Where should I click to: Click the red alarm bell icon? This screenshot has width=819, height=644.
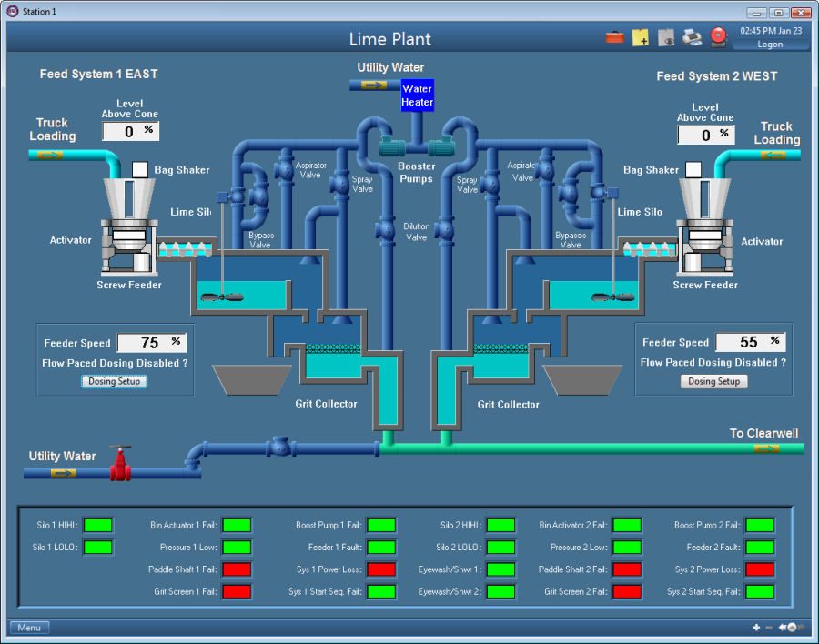pos(717,37)
